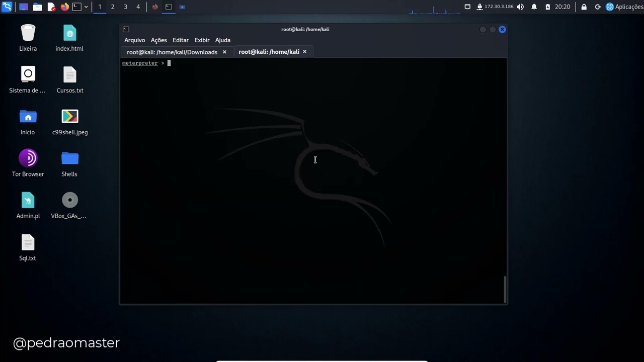The image size is (644, 362).
Task: Click the display tray icon
Action: 467,7
